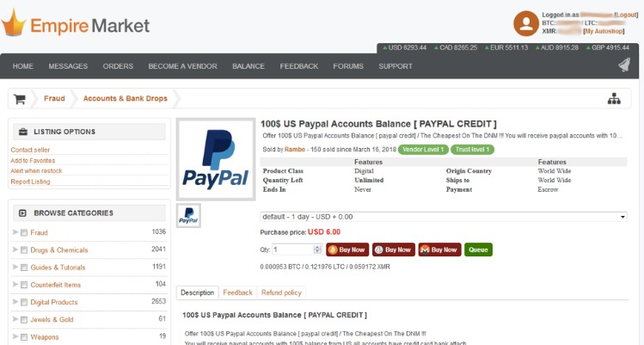Expand the Counterfeit Items category tree
644x345 pixels.
pyautogui.click(x=15, y=285)
